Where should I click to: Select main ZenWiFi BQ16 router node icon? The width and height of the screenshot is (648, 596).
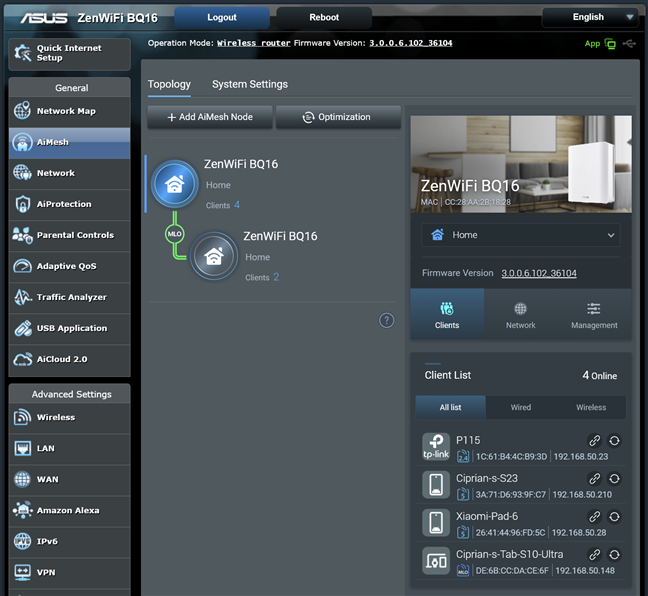[175, 184]
